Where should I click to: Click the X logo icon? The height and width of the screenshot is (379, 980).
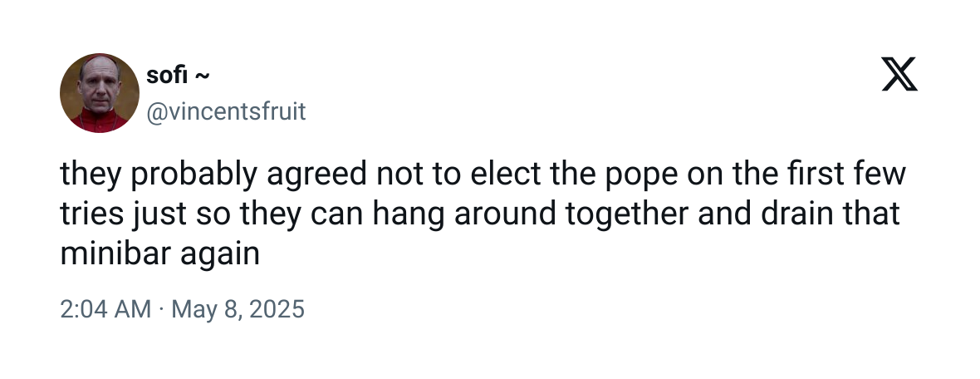tap(899, 74)
